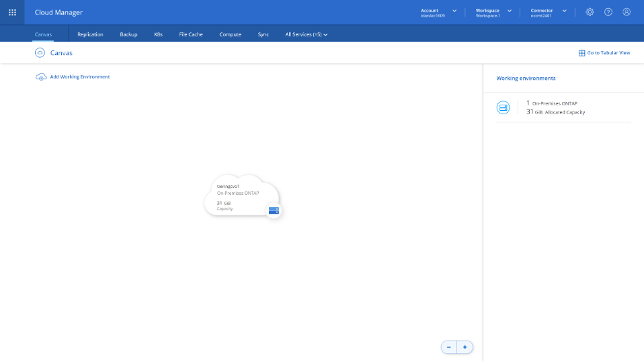Open the user profile icon
The image size is (644, 362).
(627, 12)
